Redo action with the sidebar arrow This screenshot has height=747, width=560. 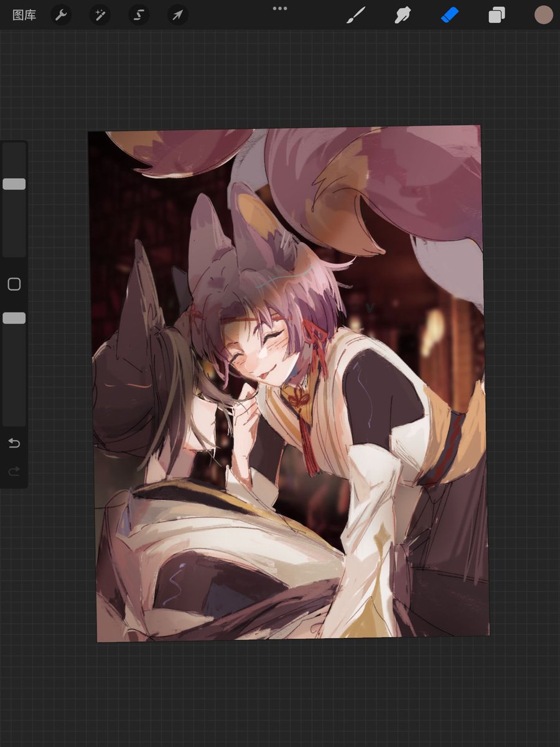coord(14,471)
